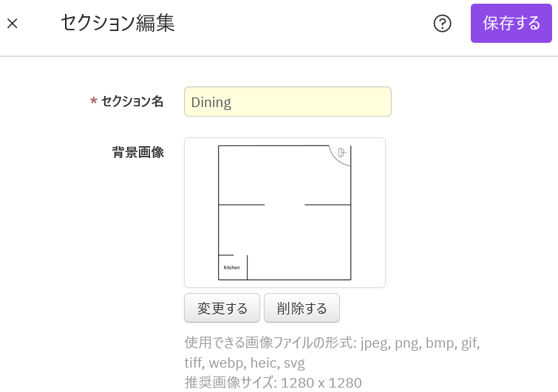Open help via question mark icon
This screenshot has width=558, height=392.
[x=442, y=24]
